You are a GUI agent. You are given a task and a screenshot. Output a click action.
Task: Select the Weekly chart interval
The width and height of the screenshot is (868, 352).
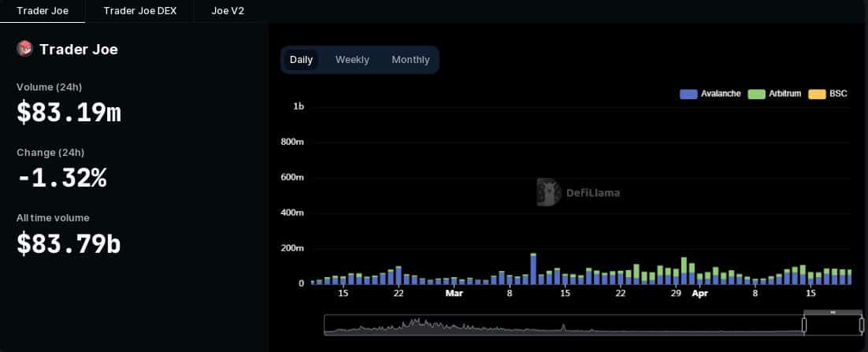point(352,60)
